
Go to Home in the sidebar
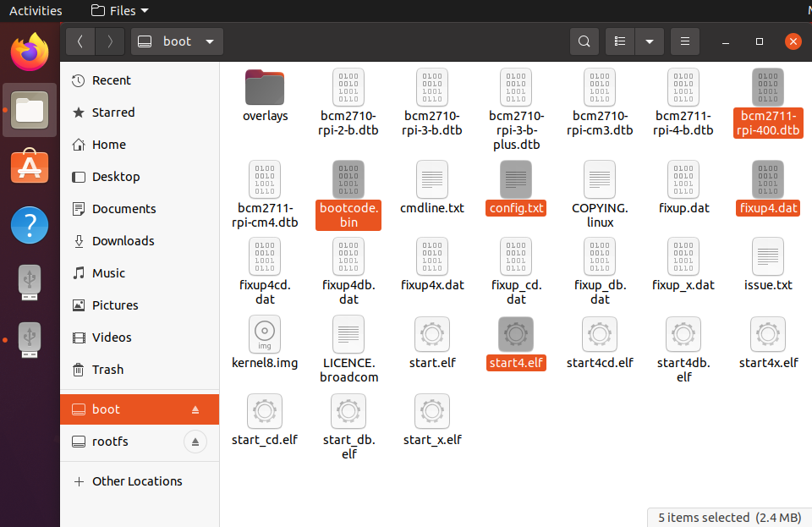(x=140, y=145)
